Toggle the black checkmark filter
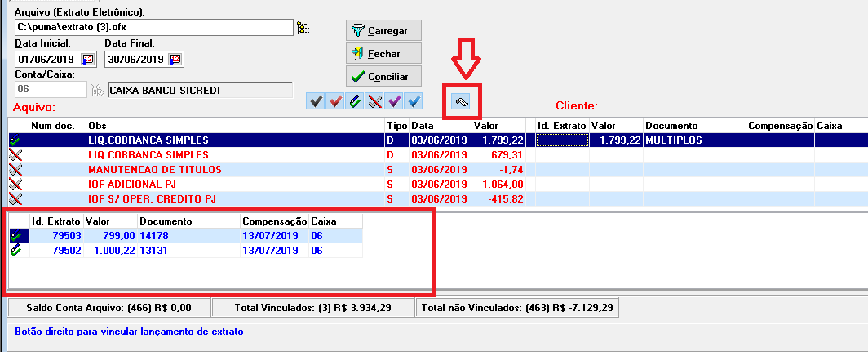Viewport: 868px width, 352px height. click(x=315, y=101)
